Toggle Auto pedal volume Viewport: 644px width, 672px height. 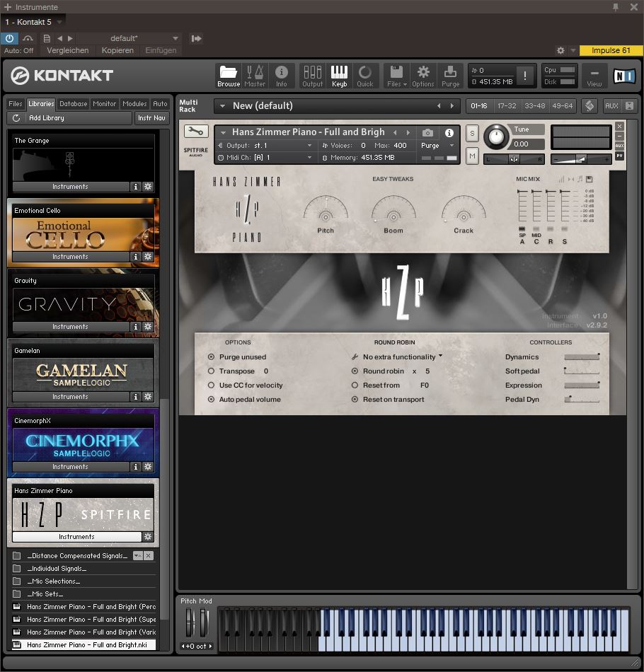click(211, 399)
